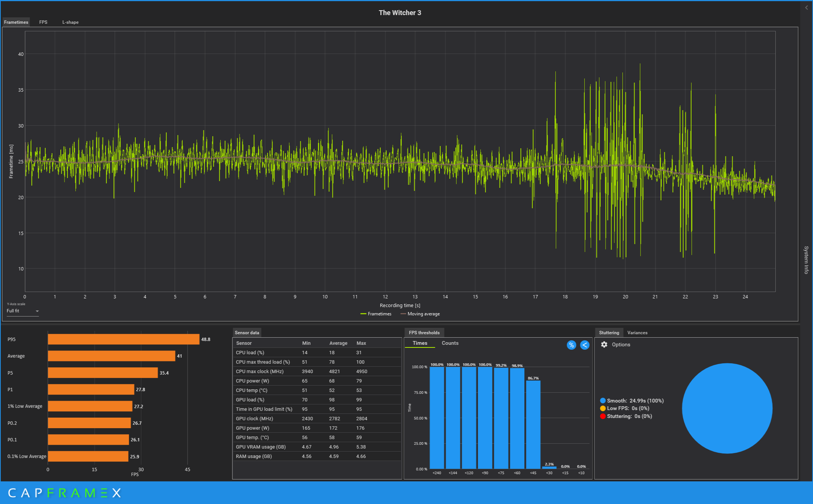This screenshot has width=813, height=504.
Task: Click the percent display toggle icon
Action: pos(571,345)
